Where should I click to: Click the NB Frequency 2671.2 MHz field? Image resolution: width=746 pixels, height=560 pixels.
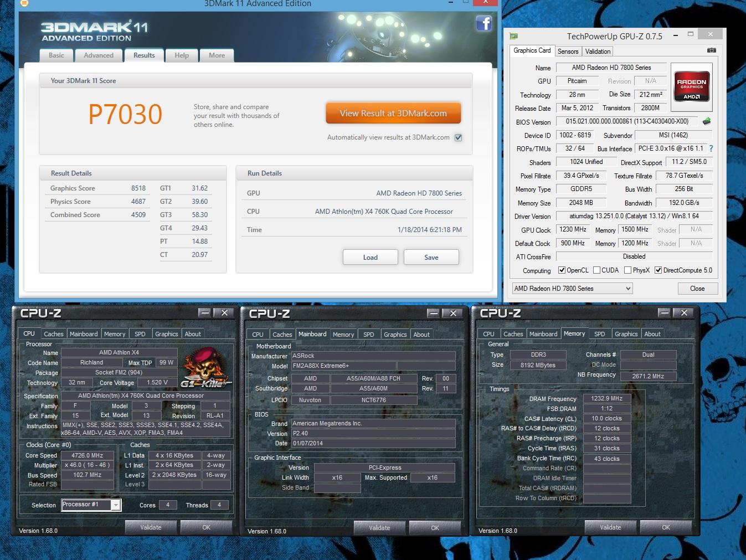[x=648, y=376]
